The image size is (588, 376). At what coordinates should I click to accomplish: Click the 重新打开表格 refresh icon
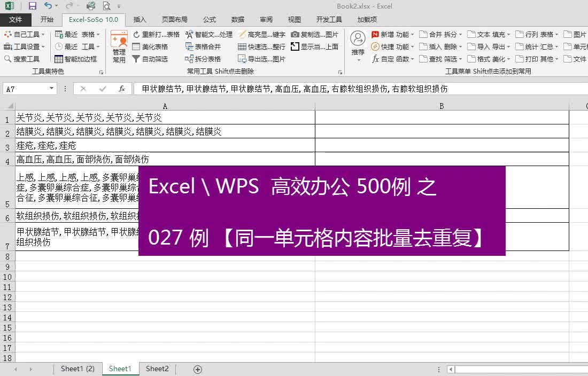click(136, 34)
